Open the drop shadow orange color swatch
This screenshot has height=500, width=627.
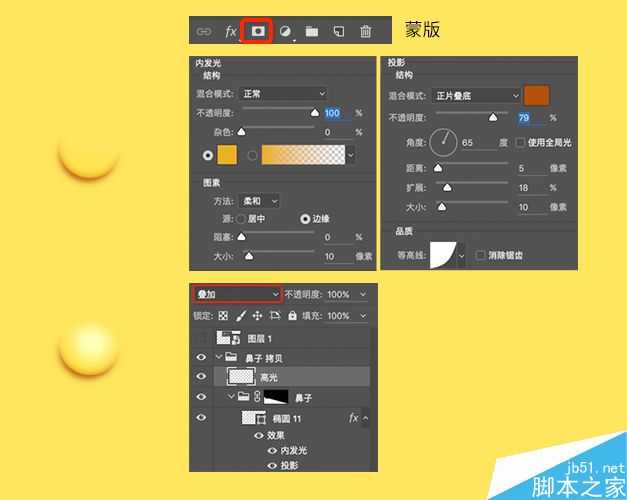[537, 95]
